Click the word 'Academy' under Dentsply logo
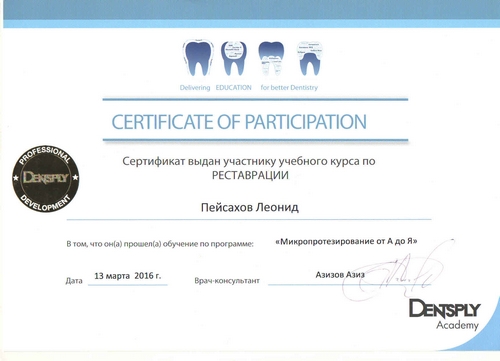This screenshot has width=500, height=361. [457, 325]
